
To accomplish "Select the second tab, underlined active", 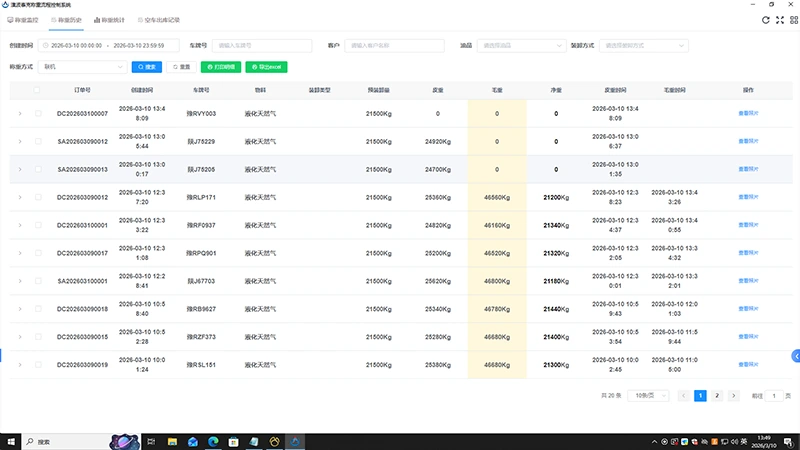I will 66,20.
